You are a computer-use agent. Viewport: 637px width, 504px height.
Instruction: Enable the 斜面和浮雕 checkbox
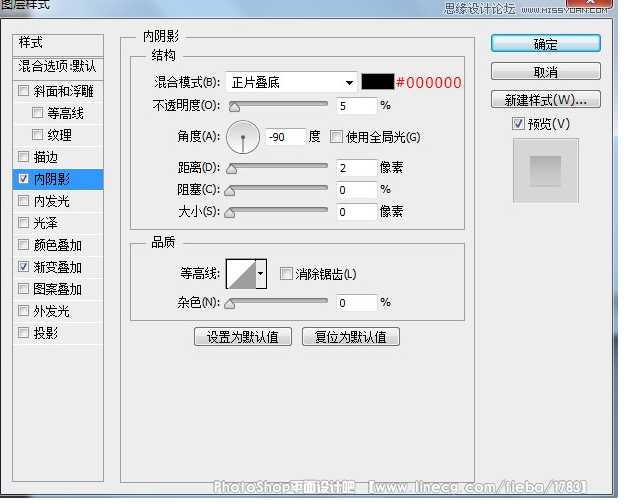coord(23,91)
